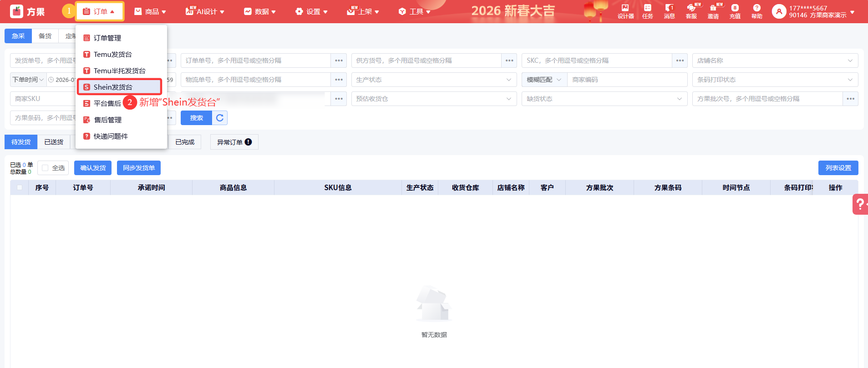Tick the 全选 select-all checkbox
868x368 pixels.
pyautogui.click(x=45, y=168)
